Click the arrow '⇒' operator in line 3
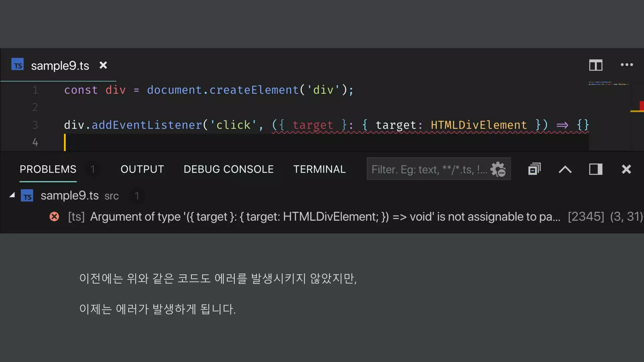The image size is (644, 362). (562, 125)
